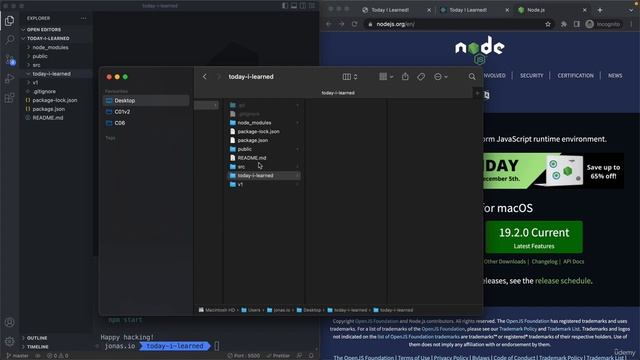
Task: Select public folder in Finder list
Action: coord(264,149)
